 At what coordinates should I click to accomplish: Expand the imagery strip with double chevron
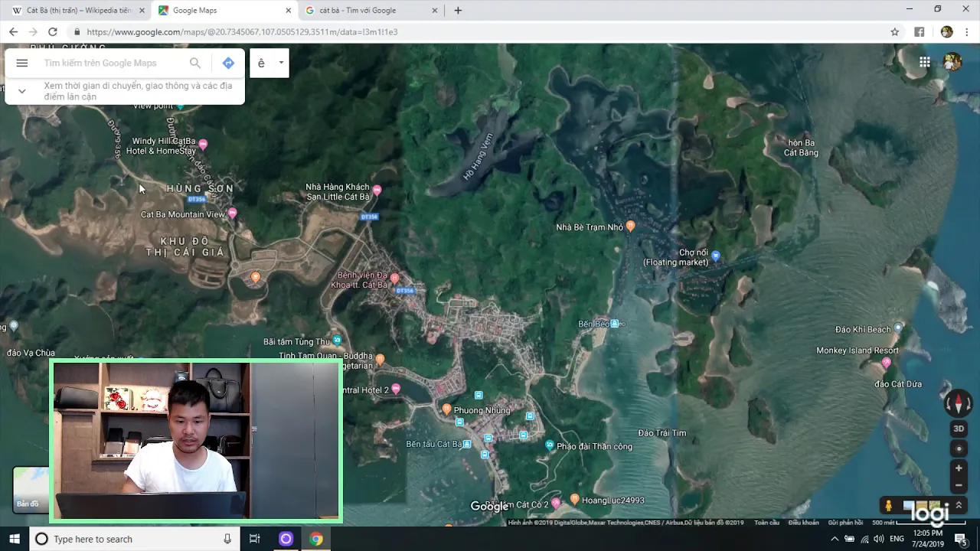pyautogui.click(x=958, y=505)
